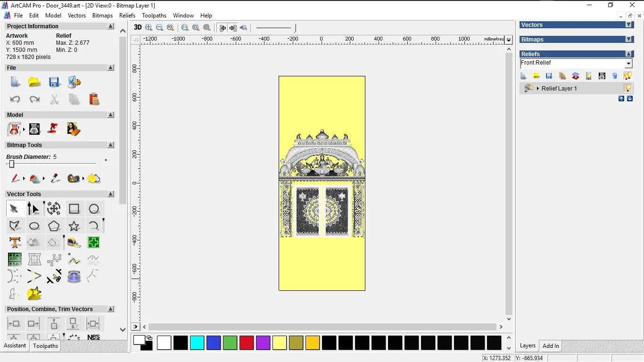Toggle all relief layers visibility bulb
The image size is (644, 362).
click(x=627, y=76)
